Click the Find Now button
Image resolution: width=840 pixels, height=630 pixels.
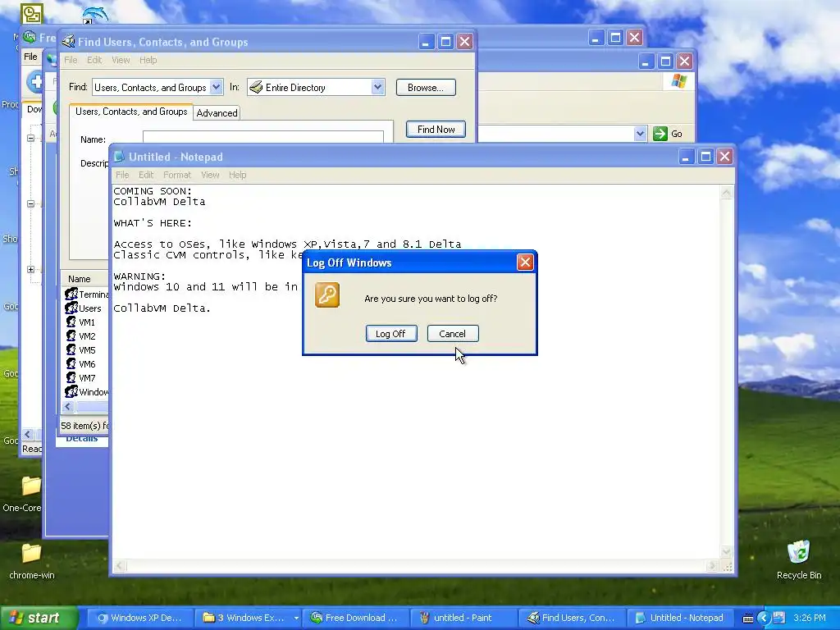point(436,129)
